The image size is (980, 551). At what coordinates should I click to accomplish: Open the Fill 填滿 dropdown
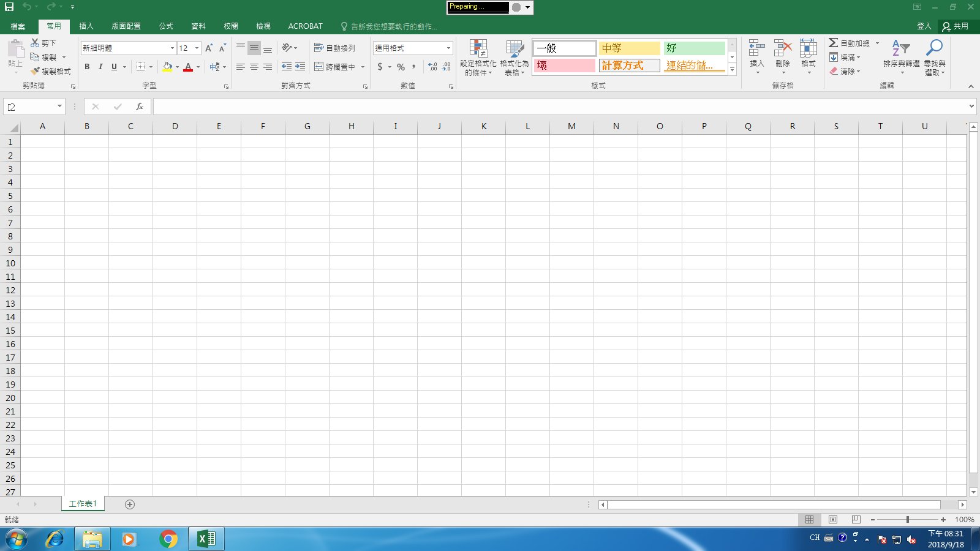coord(845,57)
